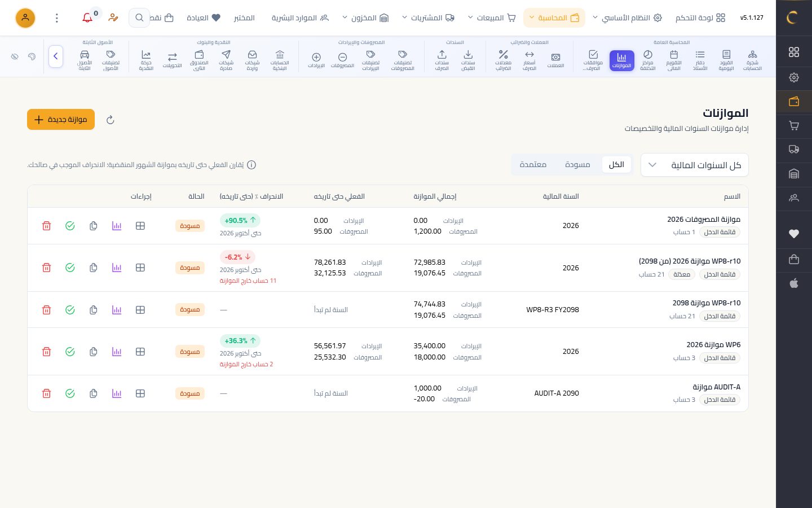Open الأصول الثابتة fixed assets
812x508 pixels.
click(85, 60)
